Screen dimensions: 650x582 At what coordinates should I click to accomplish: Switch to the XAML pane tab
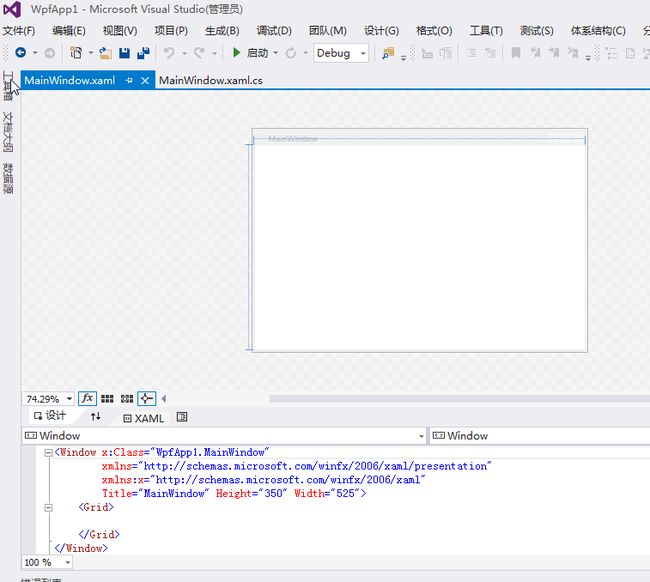pyautogui.click(x=144, y=419)
